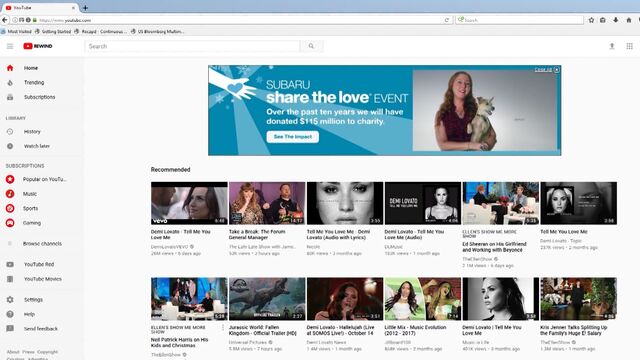Click the search magnifier button

click(x=311, y=46)
